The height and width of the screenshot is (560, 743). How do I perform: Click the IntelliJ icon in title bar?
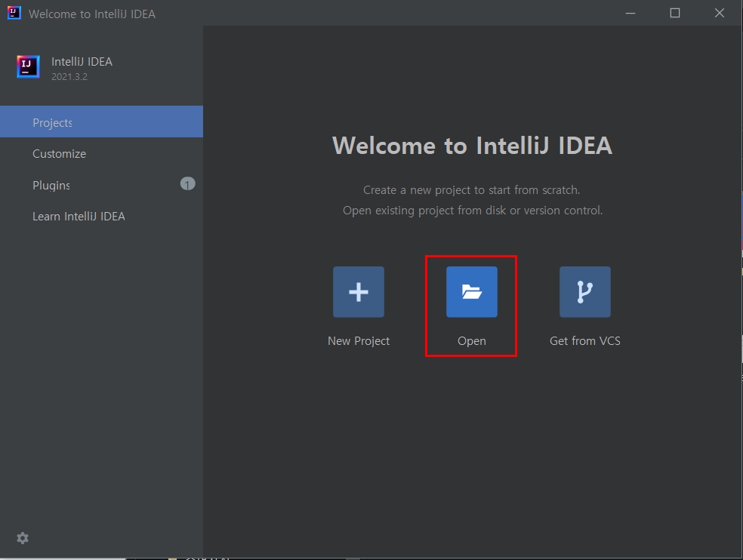click(14, 13)
